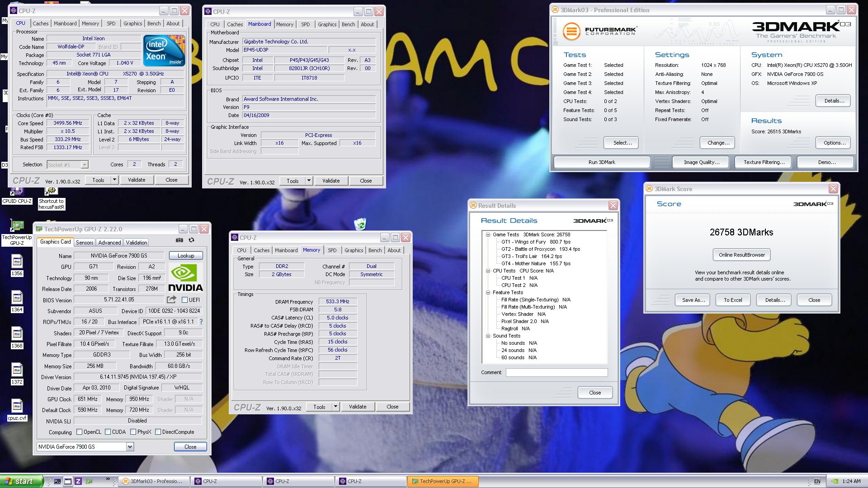This screenshot has width=868, height=488.
Task: Click Change... button under 3DMark Settings
Action: click(x=718, y=143)
